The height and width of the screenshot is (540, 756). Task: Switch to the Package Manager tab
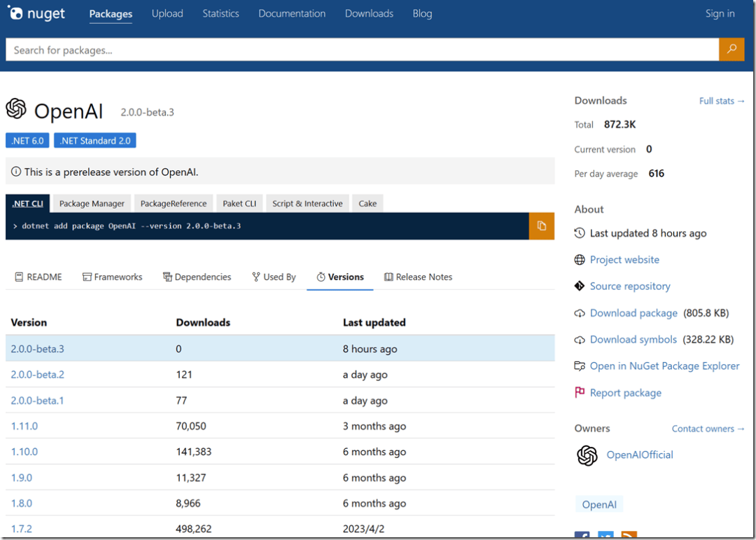point(92,204)
